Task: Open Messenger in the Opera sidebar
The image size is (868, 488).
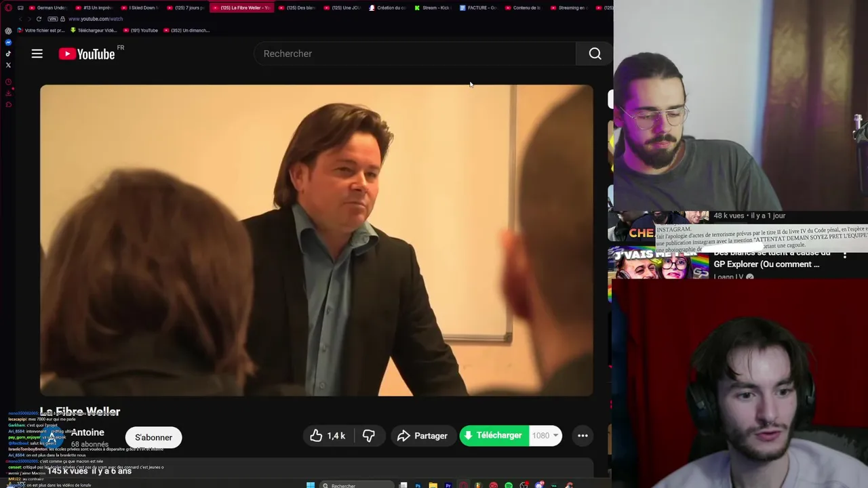Action: (x=8, y=42)
